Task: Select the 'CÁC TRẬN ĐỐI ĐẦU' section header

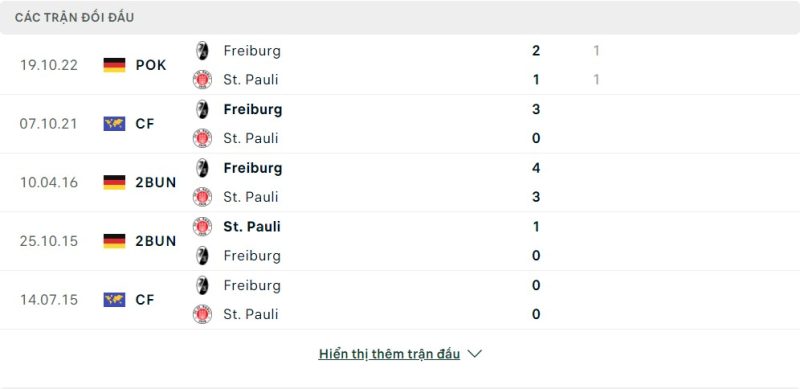Action: coord(74,17)
